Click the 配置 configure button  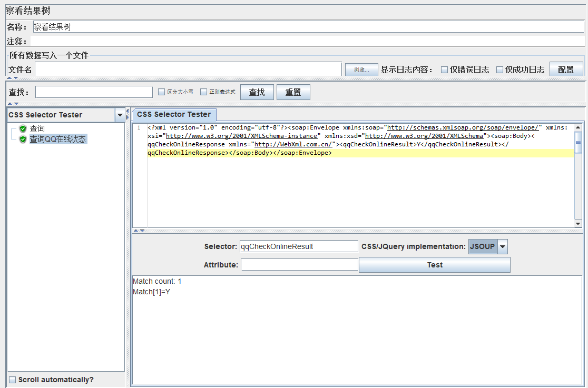coord(566,69)
